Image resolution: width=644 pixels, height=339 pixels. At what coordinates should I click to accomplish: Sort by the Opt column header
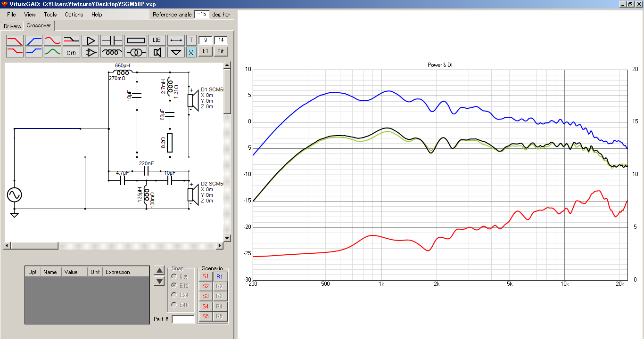click(x=33, y=272)
